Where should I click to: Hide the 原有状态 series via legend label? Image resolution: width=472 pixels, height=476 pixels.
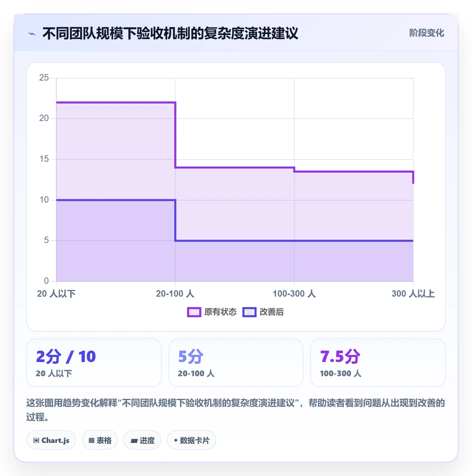click(220, 312)
